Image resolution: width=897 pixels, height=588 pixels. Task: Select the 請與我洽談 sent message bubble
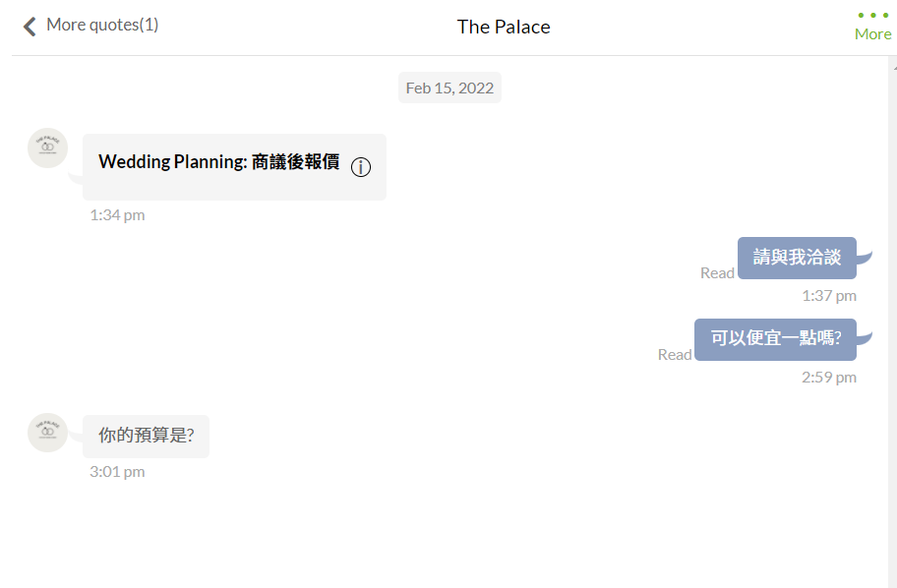[x=797, y=258]
